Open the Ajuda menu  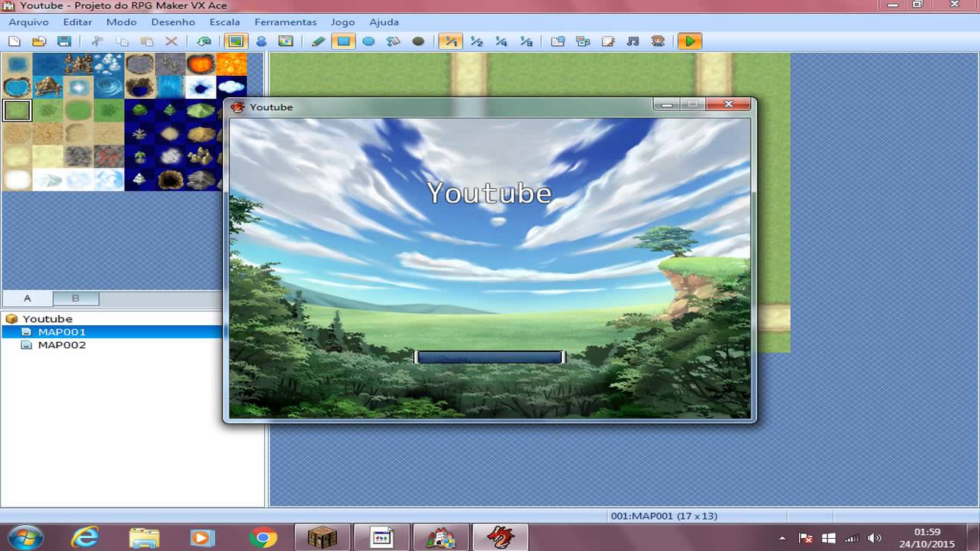pyautogui.click(x=384, y=22)
